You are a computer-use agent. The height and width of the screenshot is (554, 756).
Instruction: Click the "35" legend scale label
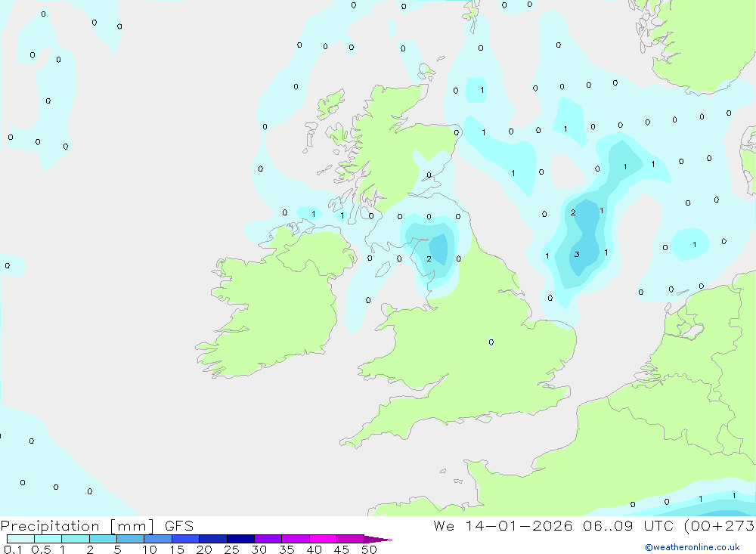[x=287, y=549]
